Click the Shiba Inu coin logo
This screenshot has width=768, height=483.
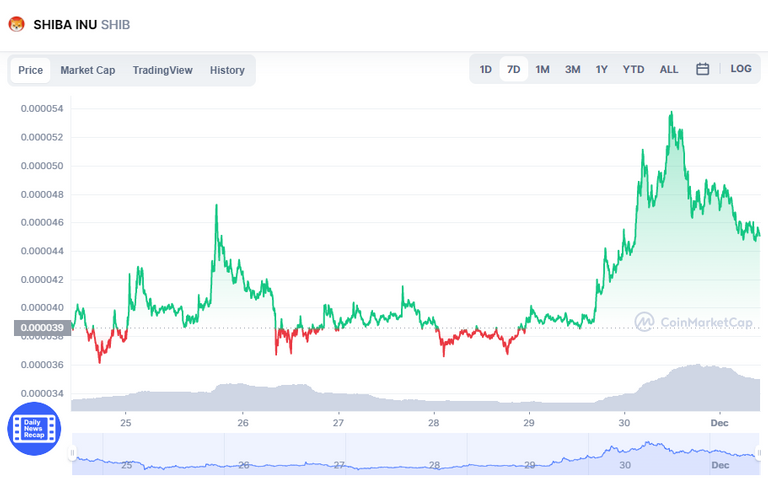[x=17, y=24]
